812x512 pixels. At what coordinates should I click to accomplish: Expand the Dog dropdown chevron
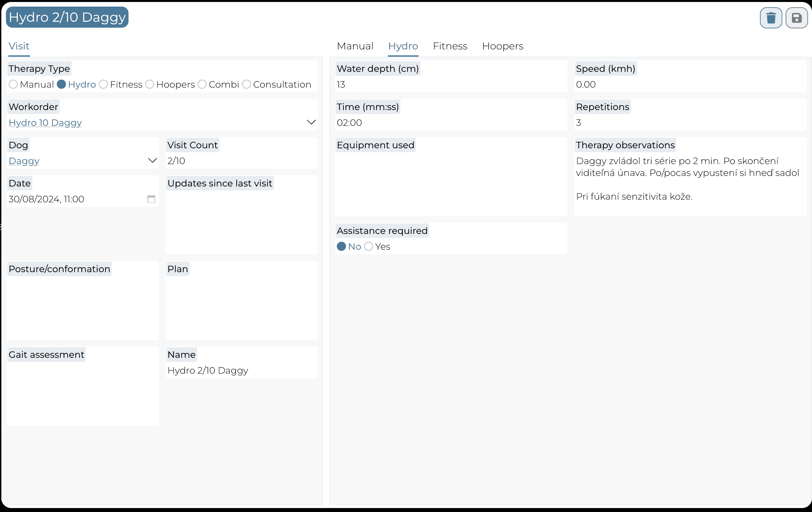pyautogui.click(x=153, y=160)
